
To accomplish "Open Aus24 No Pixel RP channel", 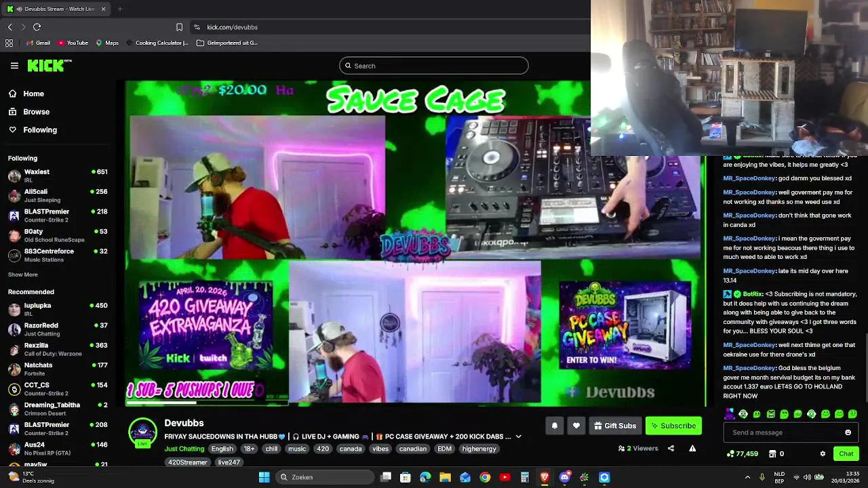I will click(x=58, y=448).
